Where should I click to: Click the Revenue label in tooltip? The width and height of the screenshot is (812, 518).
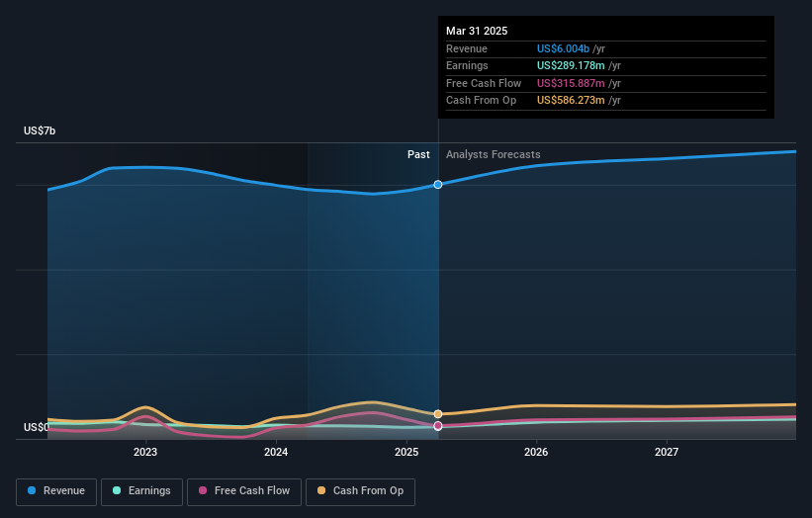pyautogui.click(x=467, y=48)
